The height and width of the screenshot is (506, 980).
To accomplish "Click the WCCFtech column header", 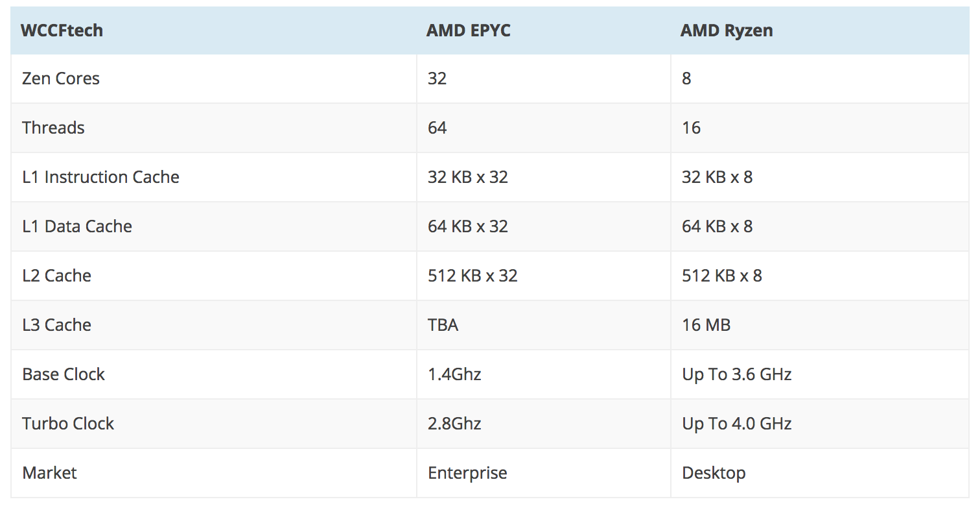I will coord(62,30).
